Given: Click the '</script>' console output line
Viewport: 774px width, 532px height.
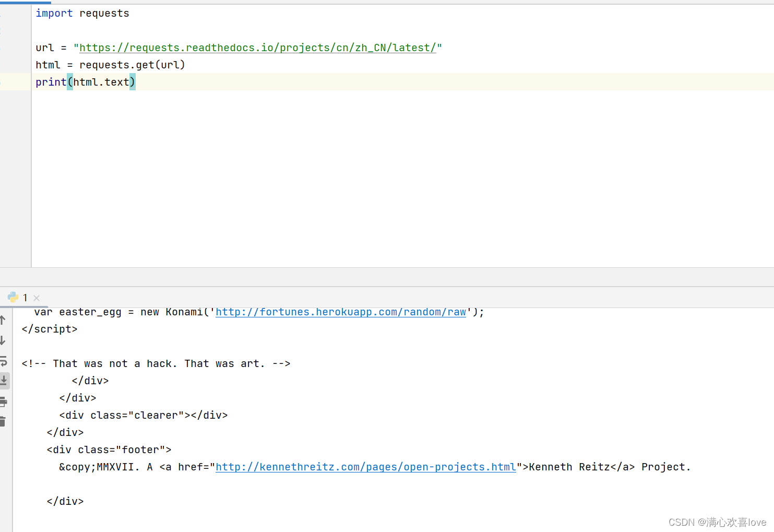Looking at the screenshot, I should coord(50,329).
